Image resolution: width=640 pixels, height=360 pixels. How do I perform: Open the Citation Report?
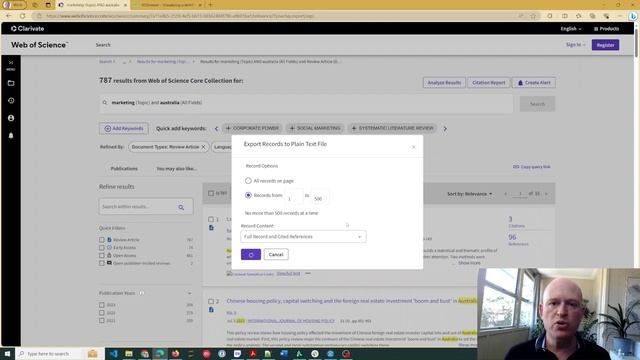[489, 82]
